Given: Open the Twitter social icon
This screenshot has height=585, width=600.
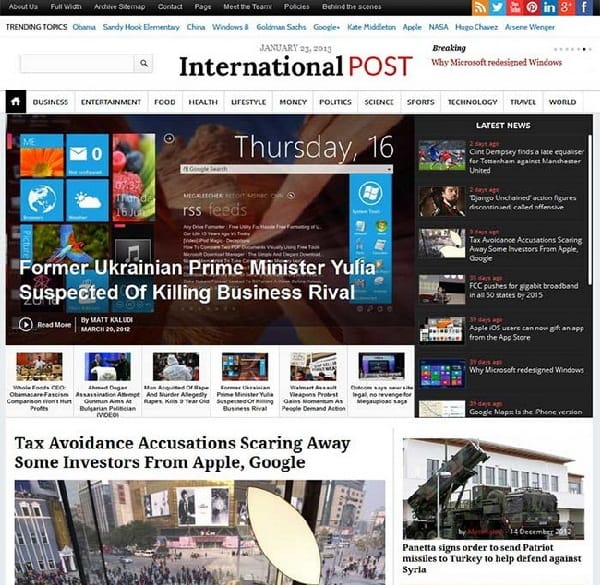Looking at the screenshot, I should point(497,7).
